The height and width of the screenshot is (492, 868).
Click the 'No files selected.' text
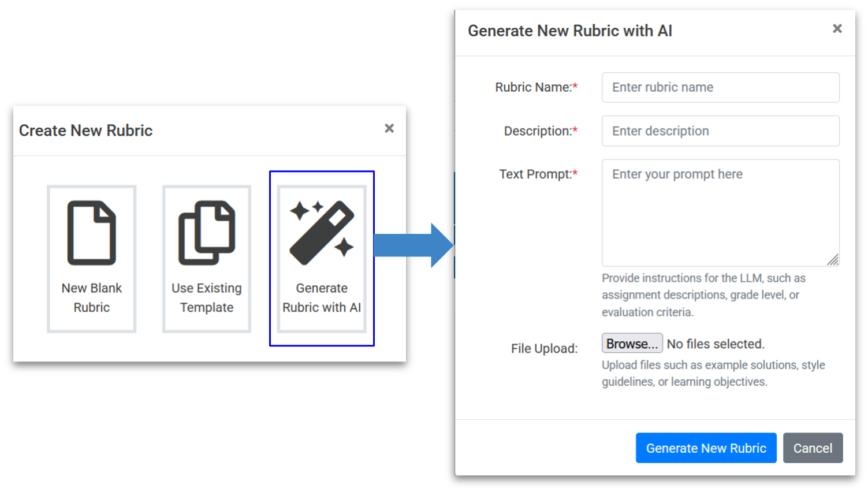click(716, 344)
